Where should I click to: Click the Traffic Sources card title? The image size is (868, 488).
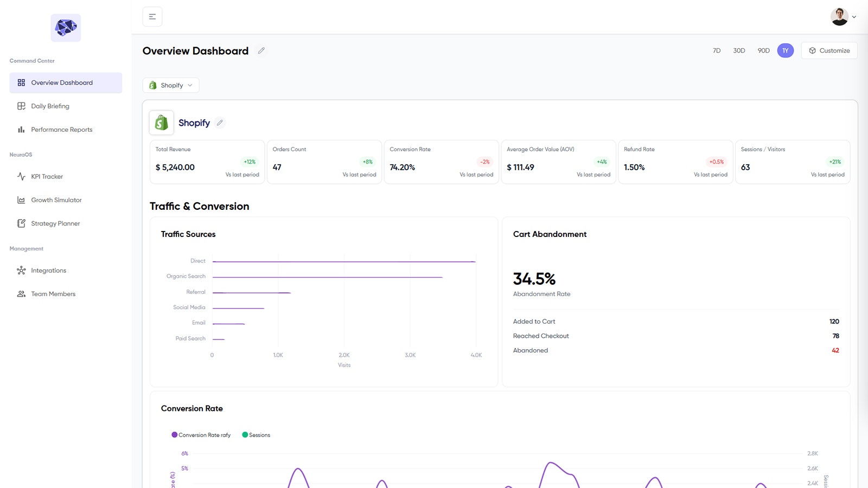point(188,234)
